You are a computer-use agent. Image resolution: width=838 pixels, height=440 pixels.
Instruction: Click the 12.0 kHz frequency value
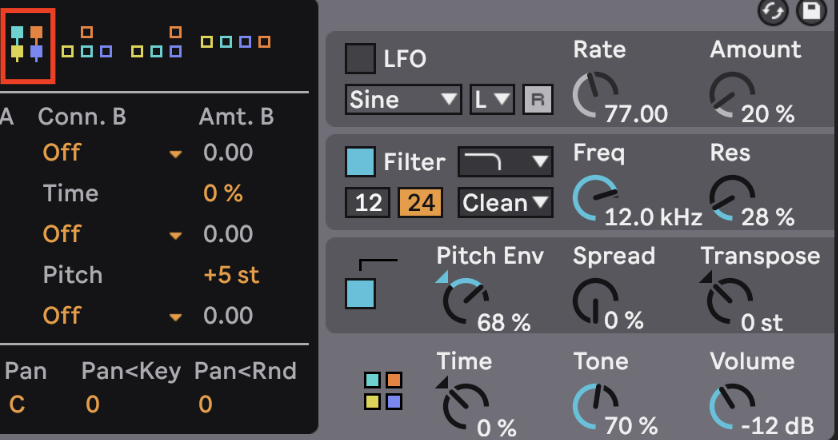[x=653, y=217]
